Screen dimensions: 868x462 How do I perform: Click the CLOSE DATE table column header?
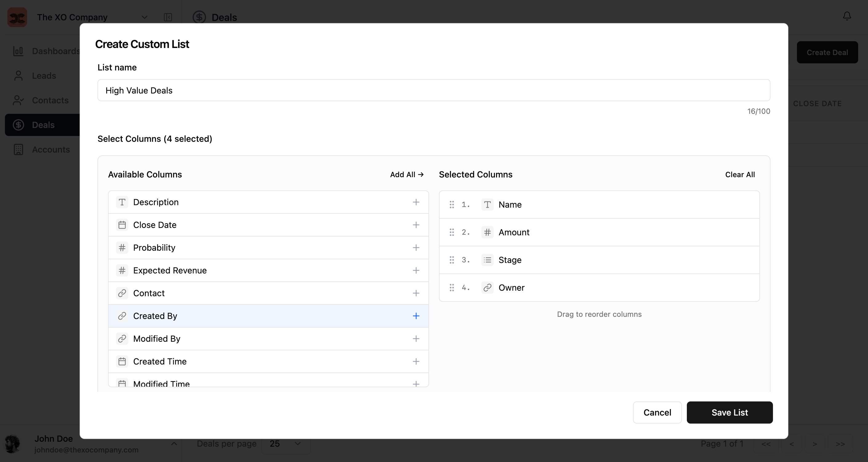[x=817, y=104]
